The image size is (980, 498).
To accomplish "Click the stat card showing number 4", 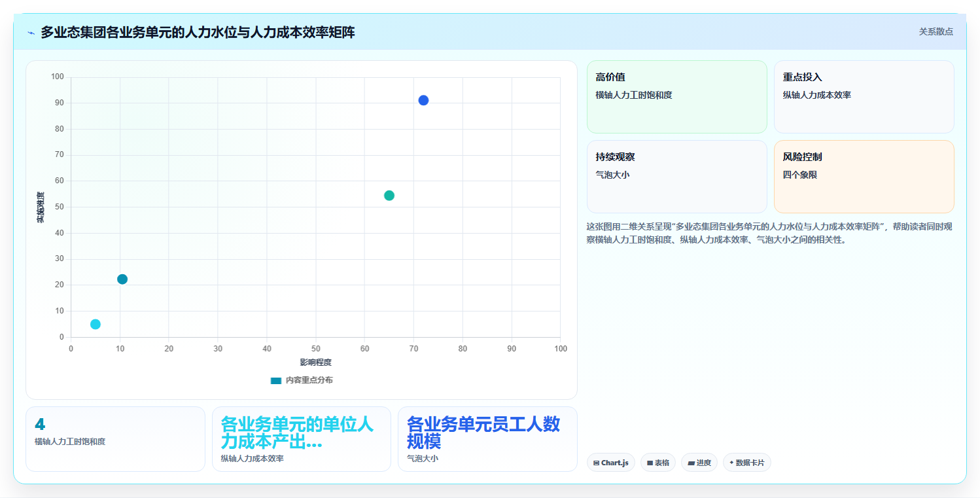I will [115, 439].
